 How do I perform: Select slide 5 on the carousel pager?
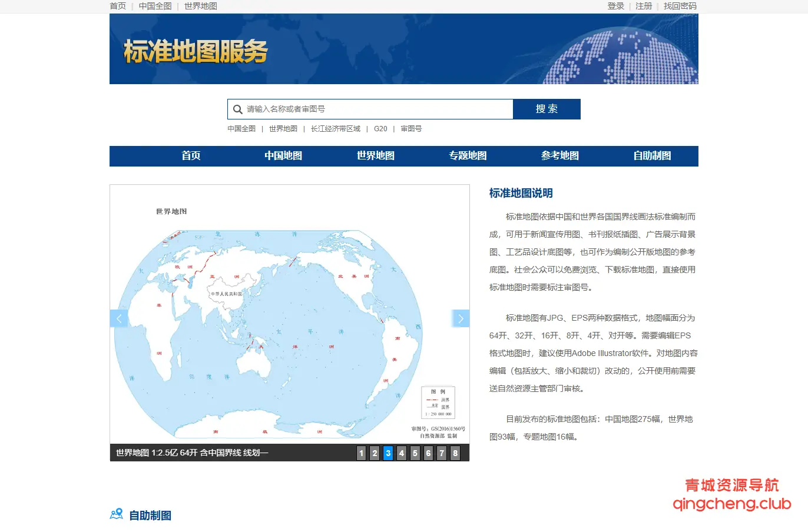tap(415, 453)
